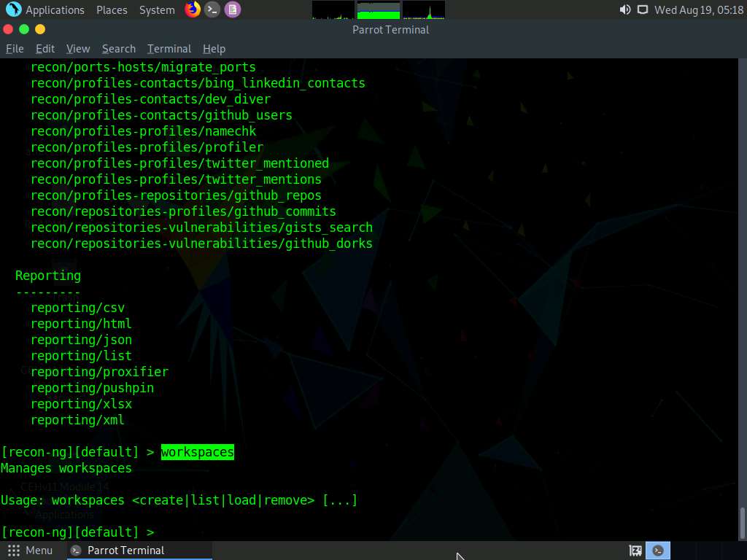Select Parrot Terminal taskbar button
The height and width of the screenshot is (560, 747).
(x=139, y=551)
